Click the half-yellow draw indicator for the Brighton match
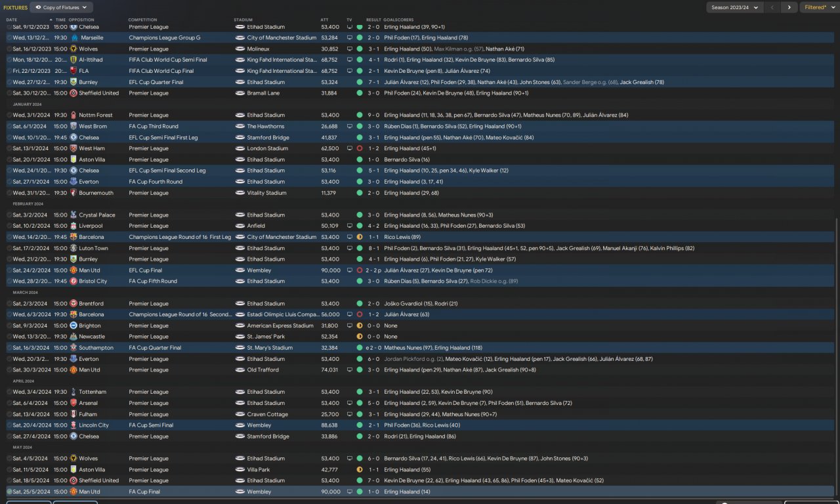The image size is (840, 504). [360, 325]
